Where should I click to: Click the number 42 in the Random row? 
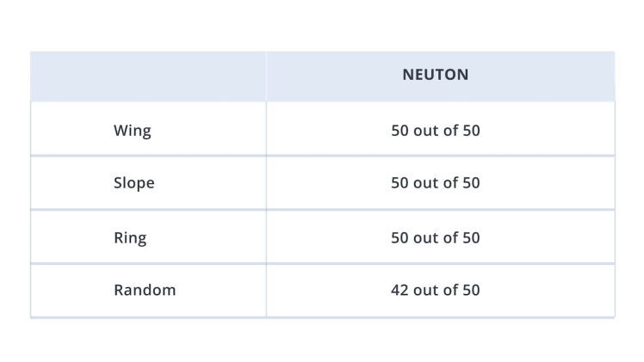399,290
